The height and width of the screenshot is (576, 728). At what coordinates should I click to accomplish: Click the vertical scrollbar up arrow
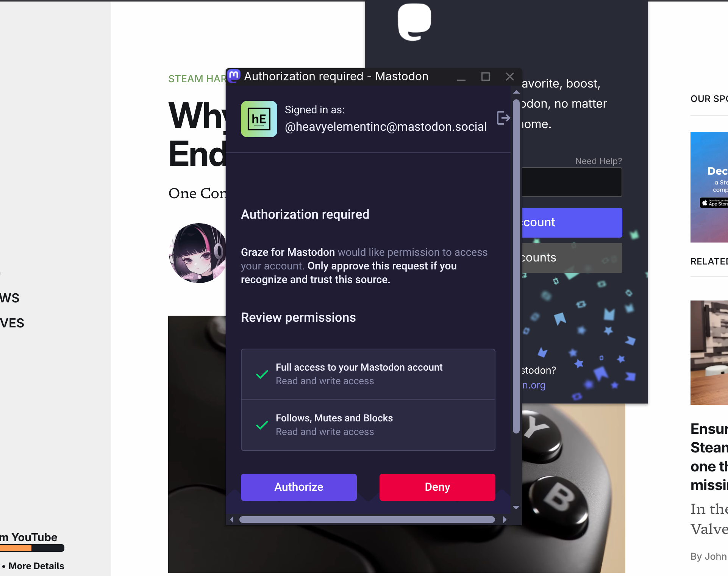516,92
